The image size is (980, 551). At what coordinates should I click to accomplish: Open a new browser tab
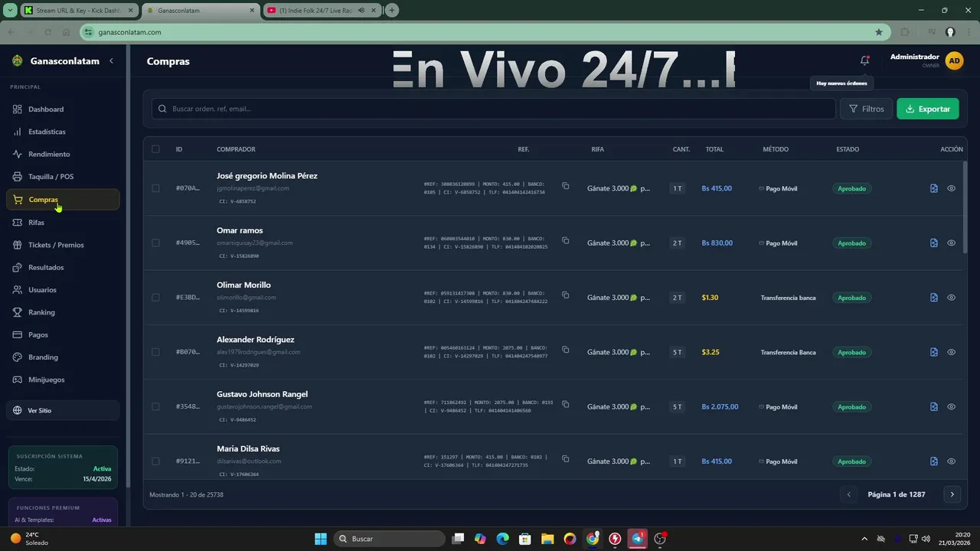(x=392, y=10)
